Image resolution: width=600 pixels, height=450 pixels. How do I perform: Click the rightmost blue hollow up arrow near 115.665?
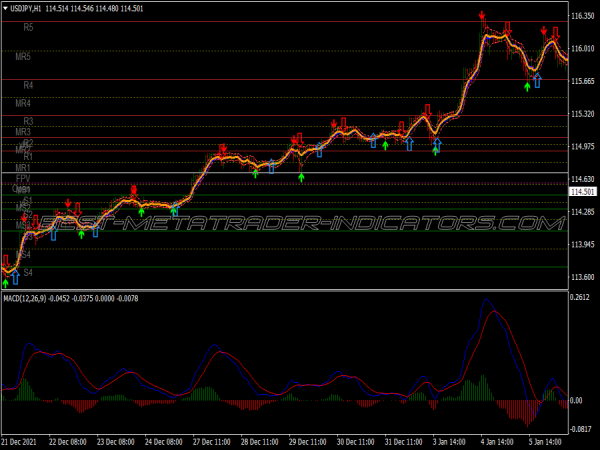click(537, 80)
